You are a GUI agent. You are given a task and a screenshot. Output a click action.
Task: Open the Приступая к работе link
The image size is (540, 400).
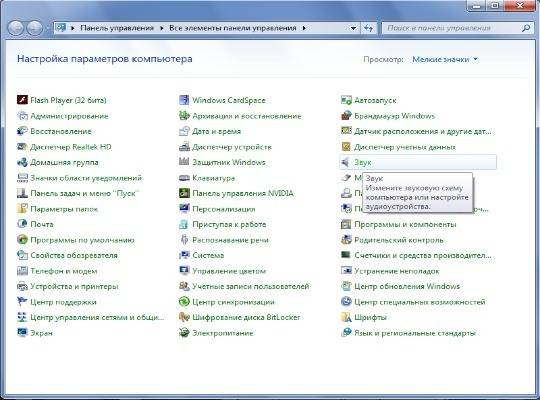click(x=229, y=224)
